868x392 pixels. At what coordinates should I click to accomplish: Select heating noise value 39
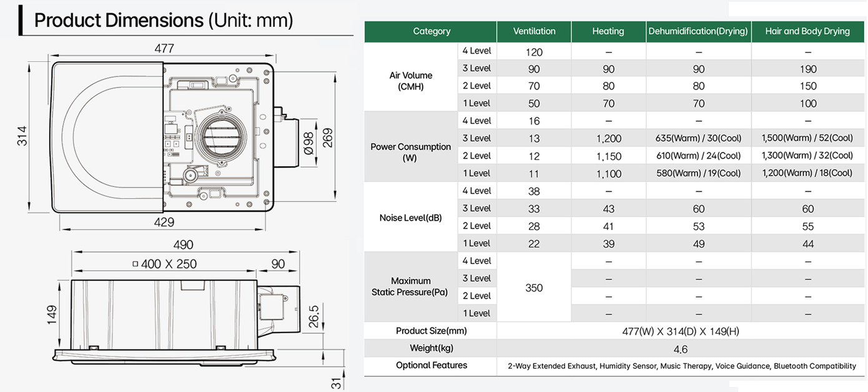pyautogui.click(x=609, y=244)
